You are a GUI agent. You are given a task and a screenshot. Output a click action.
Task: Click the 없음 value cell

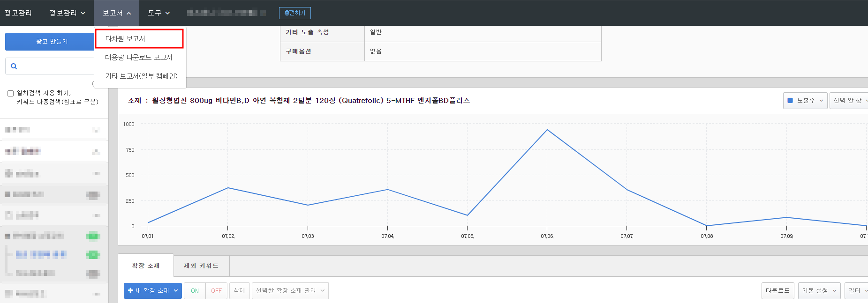coord(483,52)
